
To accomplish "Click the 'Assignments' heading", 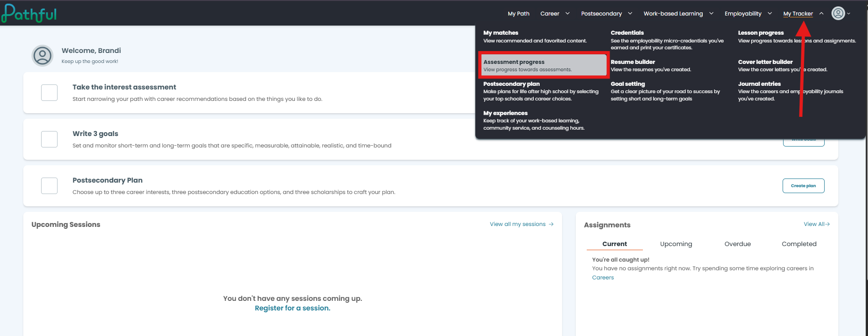I will coord(607,225).
